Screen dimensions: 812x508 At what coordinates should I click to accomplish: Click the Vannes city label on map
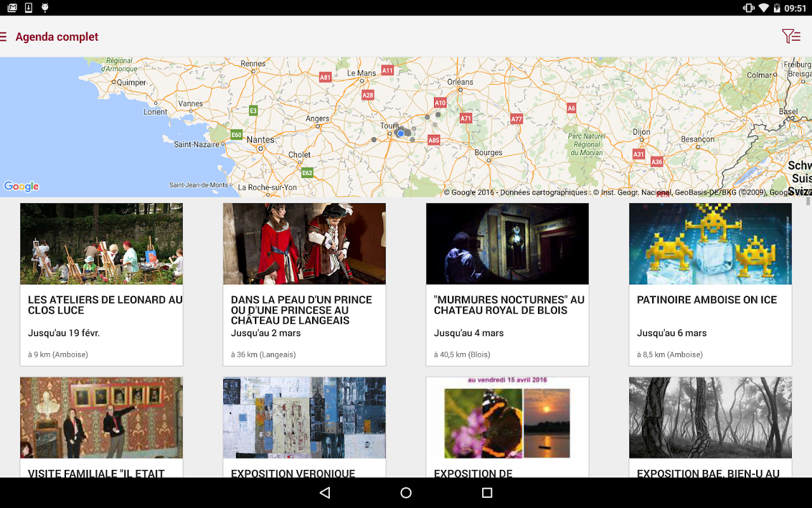[x=190, y=104]
